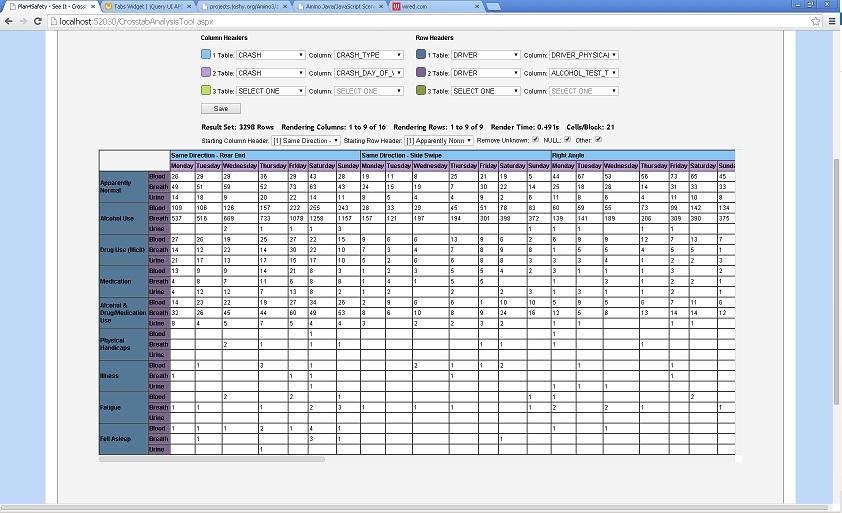Bookmark this page with the star icon
Viewport: 842px width, 513px height.
[816, 21]
